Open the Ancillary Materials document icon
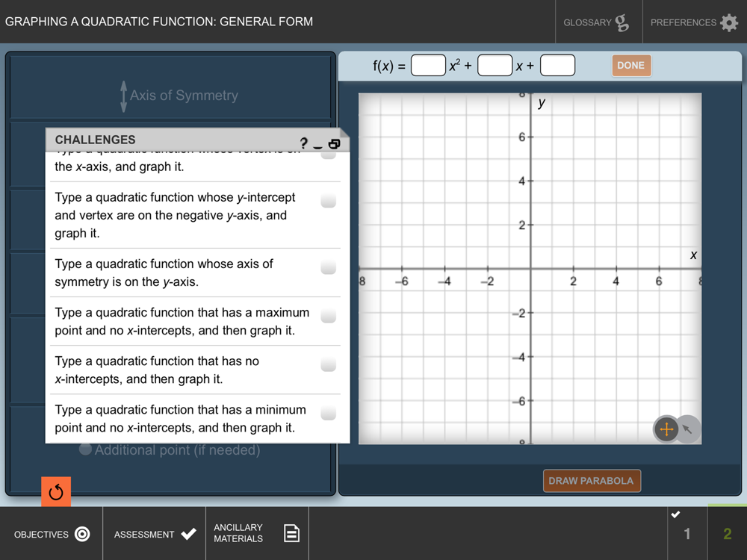The image size is (747, 560). coord(291,533)
